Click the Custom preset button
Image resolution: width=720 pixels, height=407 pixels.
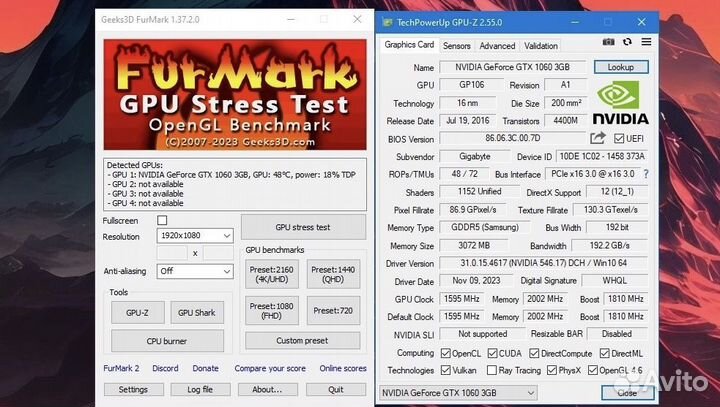(303, 340)
